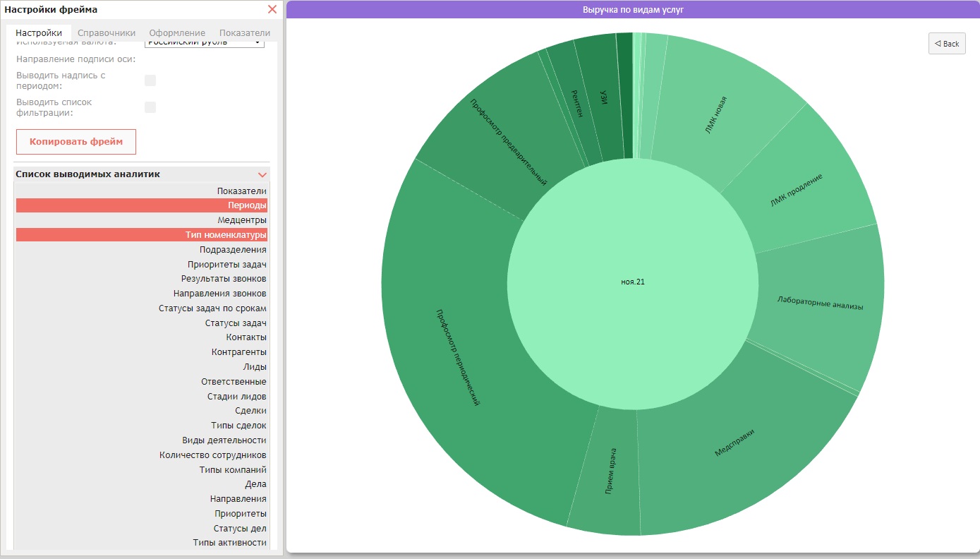
Task: Click the Back button on the chart
Action: pyautogui.click(x=947, y=44)
